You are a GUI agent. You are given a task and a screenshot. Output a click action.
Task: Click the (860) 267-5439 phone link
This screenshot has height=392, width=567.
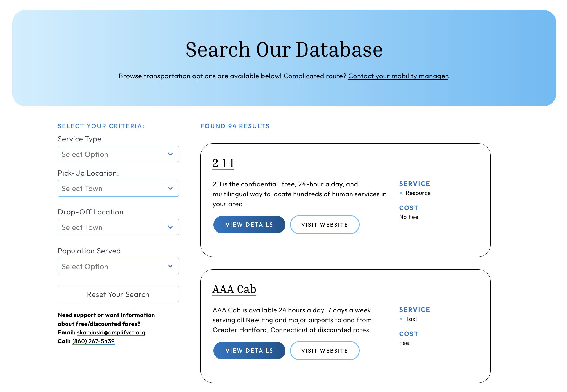(x=93, y=341)
